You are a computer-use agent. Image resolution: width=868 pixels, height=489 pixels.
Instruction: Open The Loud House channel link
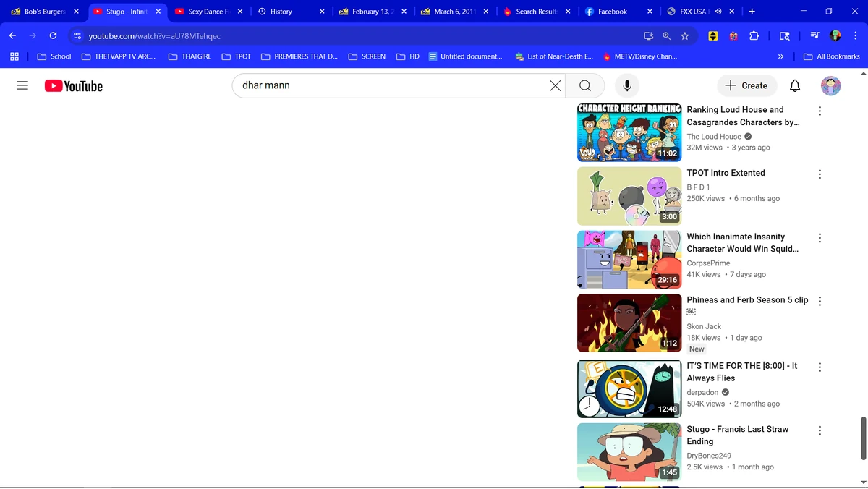[713, 136]
